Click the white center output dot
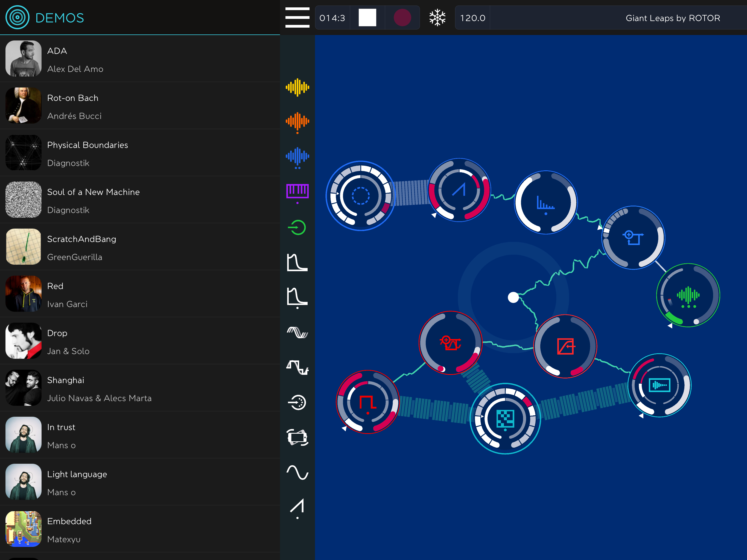This screenshot has width=747, height=560. pos(513,297)
